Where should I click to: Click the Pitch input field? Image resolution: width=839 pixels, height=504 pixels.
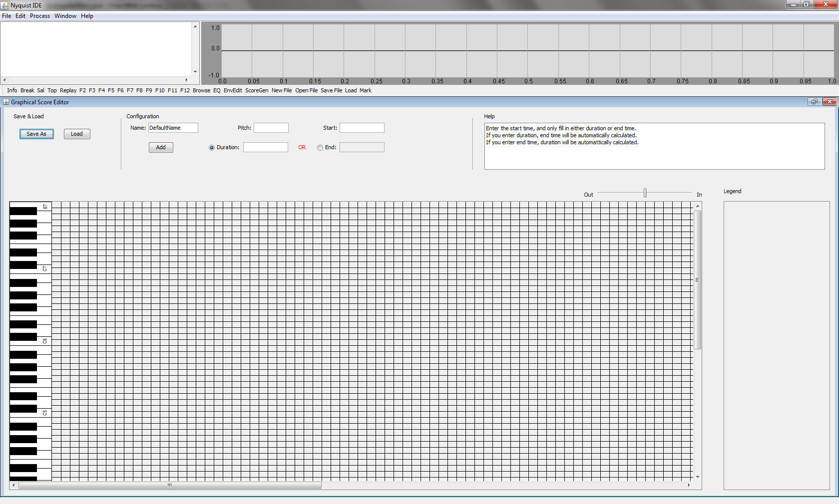pos(271,128)
